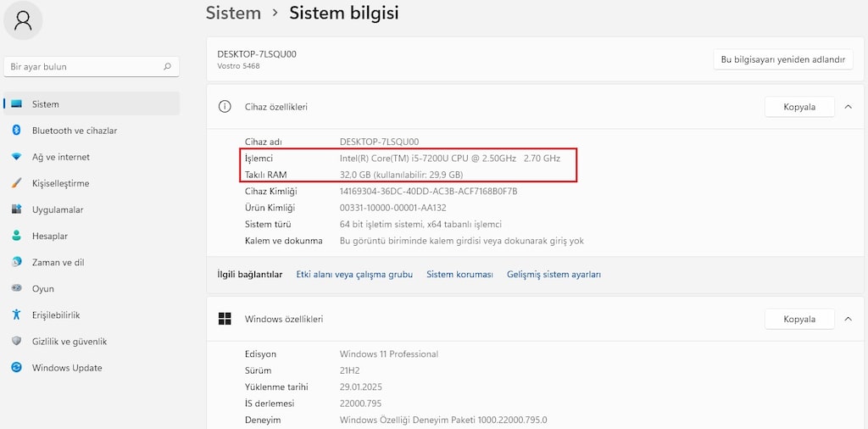The height and width of the screenshot is (429, 868).
Task: Select the Intel Core i5-7200U processor value
Action: 449,159
